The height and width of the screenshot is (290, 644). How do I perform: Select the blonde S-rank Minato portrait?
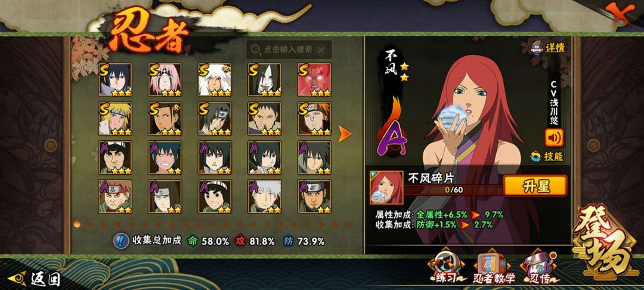(x=115, y=119)
